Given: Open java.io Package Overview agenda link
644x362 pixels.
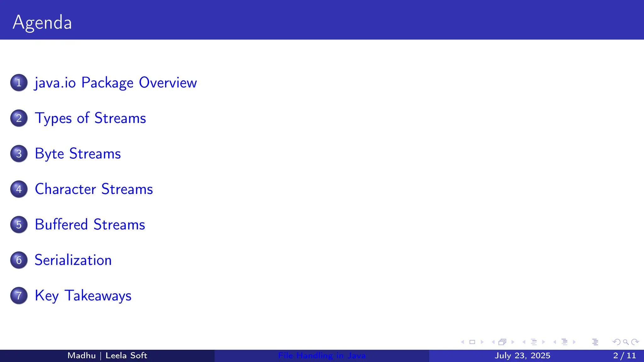Looking at the screenshot, I should coord(116,83).
